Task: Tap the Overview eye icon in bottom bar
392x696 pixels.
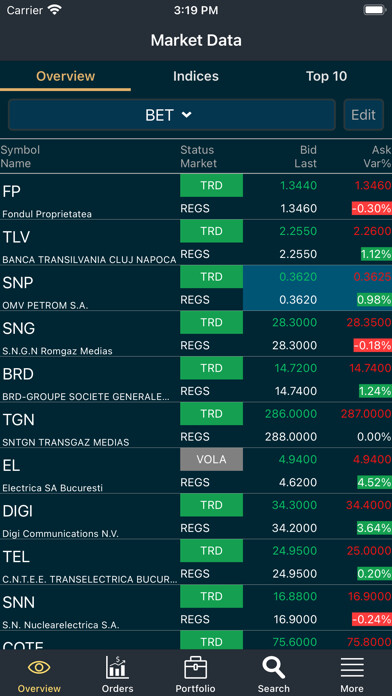Action: click(x=39, y=667)
